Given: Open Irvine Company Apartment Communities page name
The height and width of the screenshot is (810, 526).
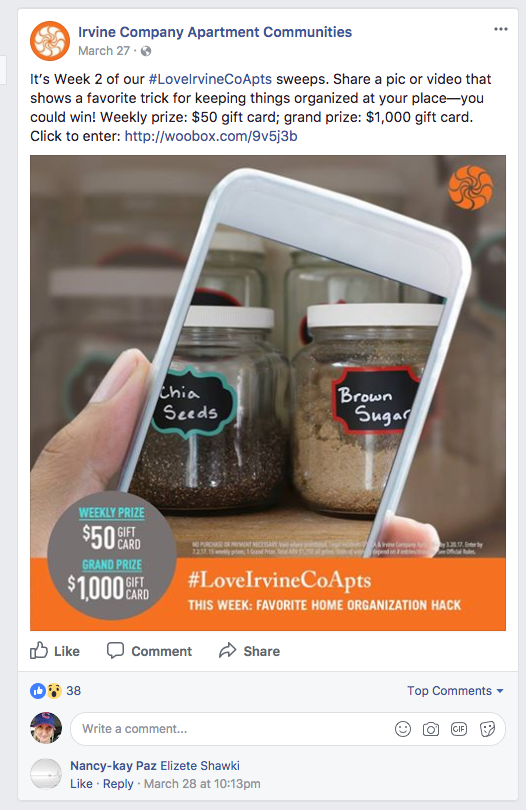Looking at the screenshot, I should point(215,32).
